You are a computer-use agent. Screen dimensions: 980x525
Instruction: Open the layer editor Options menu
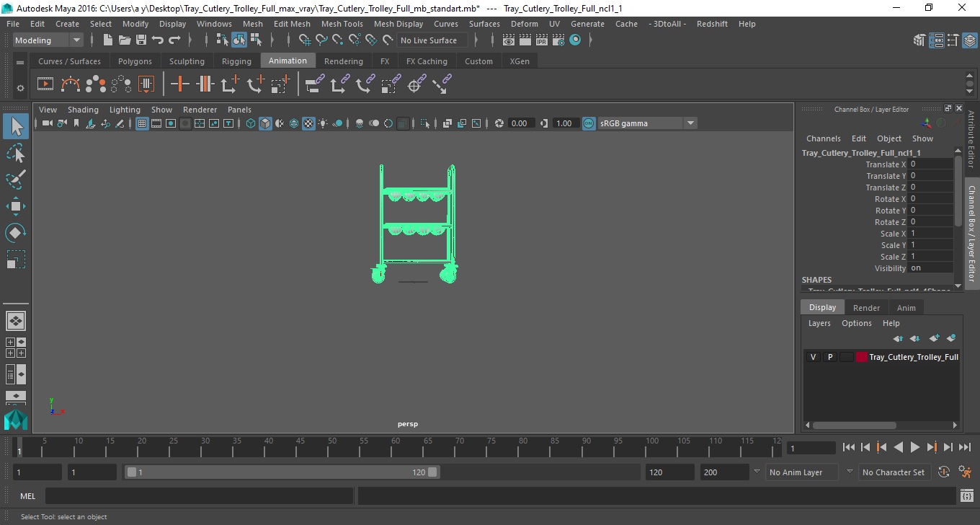click(x=856, y=323)
